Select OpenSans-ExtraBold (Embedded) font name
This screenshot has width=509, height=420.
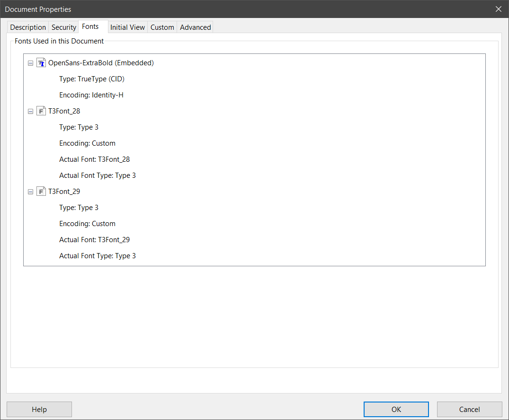[101, 63]
